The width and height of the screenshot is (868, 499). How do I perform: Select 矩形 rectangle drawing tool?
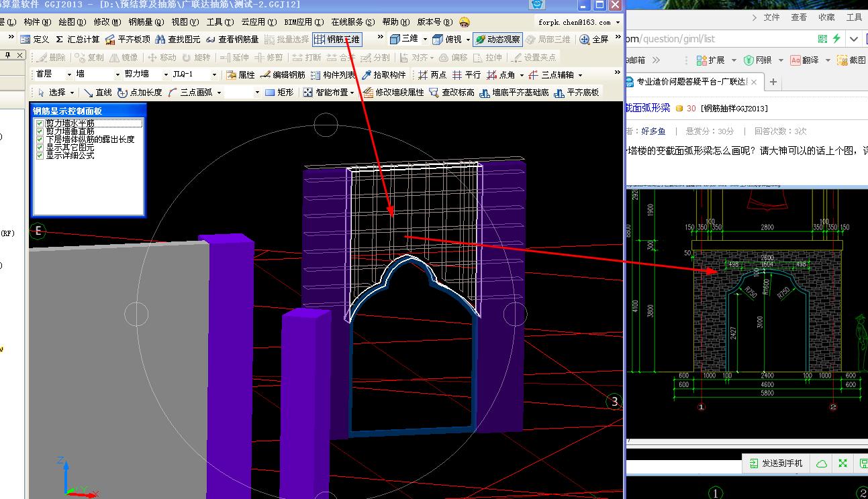pos(279,92)
